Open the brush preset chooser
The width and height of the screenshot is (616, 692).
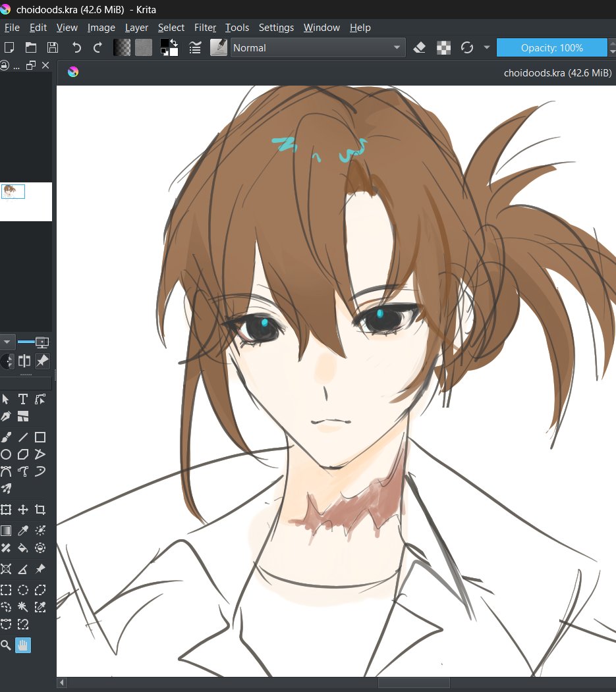click(218, 47)
